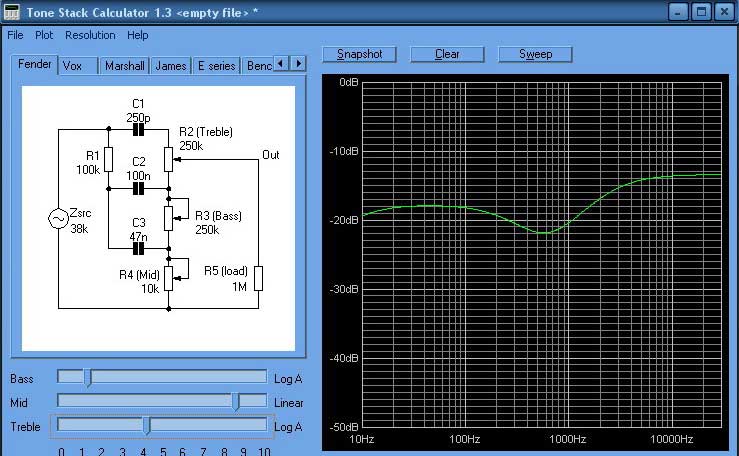739x456 pixels.
Task: Click the Snapshot button
Action: click(x=359, y=54)
